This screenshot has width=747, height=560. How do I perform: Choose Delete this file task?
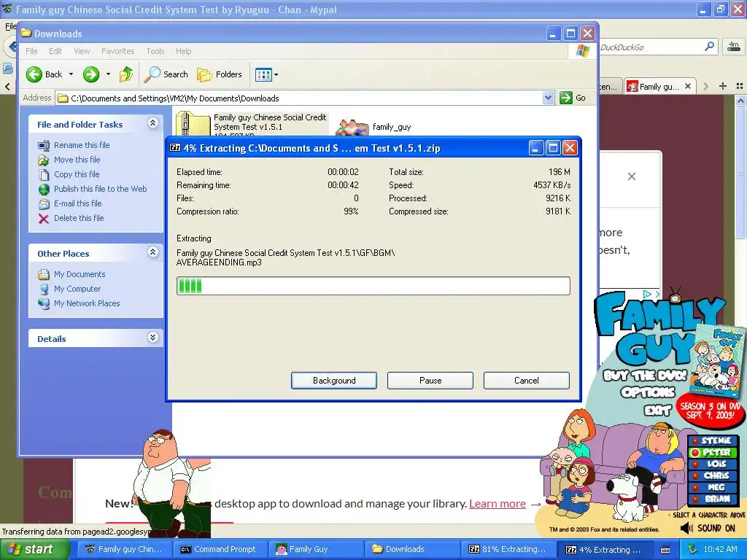79,218
